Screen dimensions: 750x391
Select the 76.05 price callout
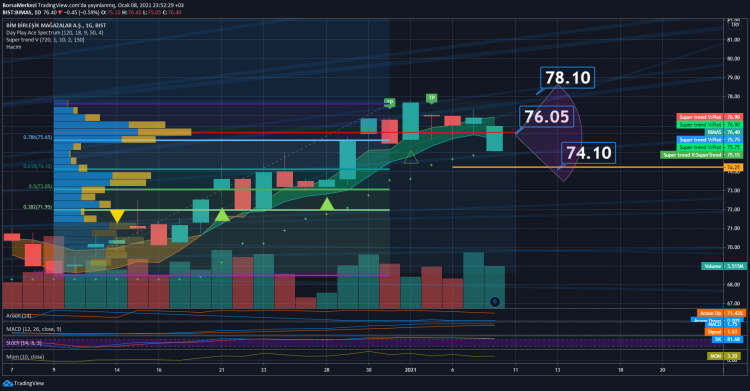[546, 116]
